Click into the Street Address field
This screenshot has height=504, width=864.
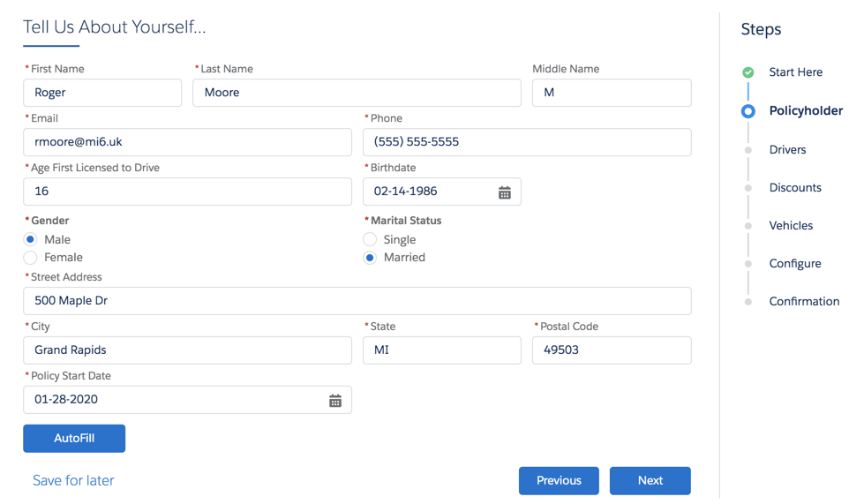pyautogui.click(x=357, y=301)
